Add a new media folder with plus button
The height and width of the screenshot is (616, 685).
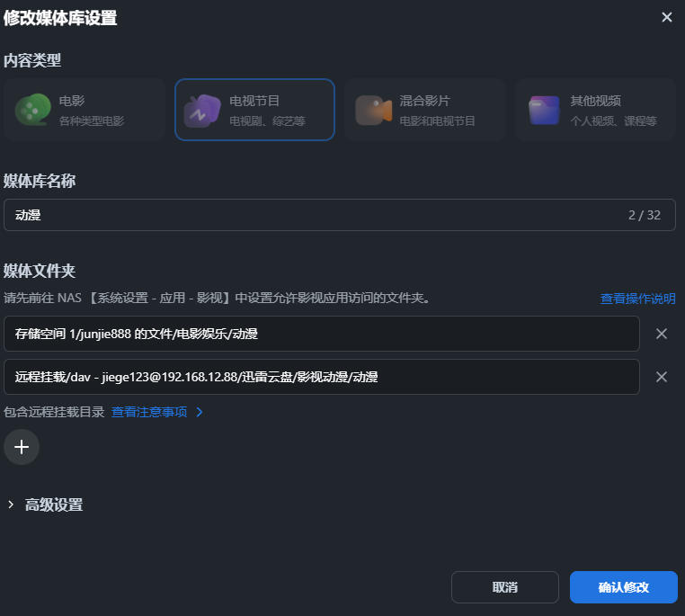[x=22, y=447]
